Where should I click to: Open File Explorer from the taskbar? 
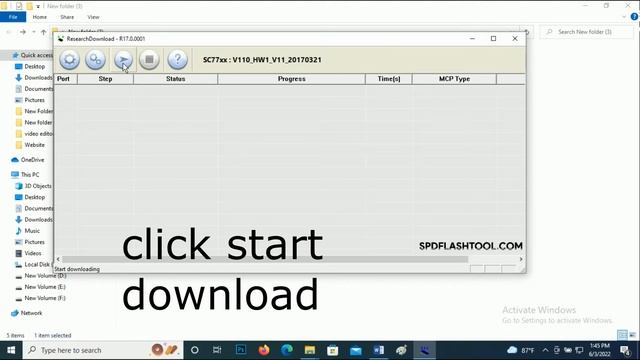310,350
